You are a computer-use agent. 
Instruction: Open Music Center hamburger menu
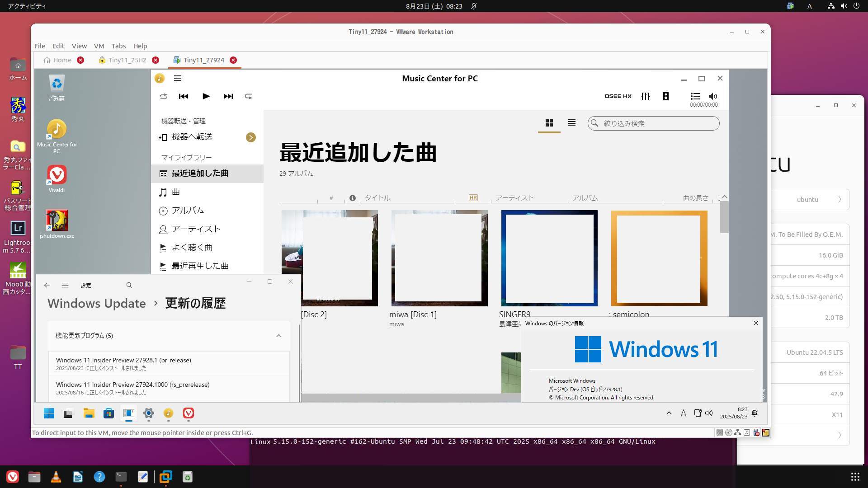tap(178, 78)
